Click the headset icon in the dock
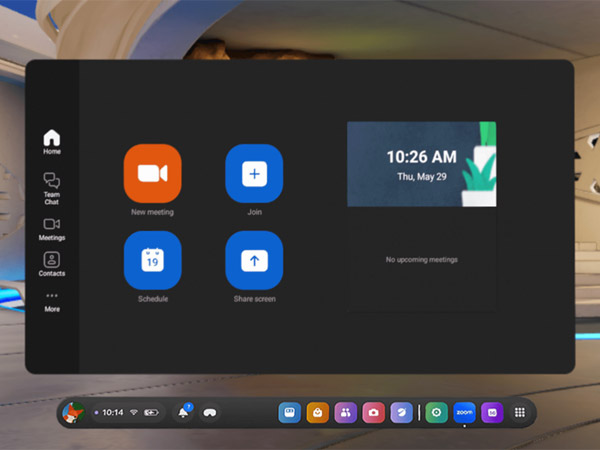 210,412
